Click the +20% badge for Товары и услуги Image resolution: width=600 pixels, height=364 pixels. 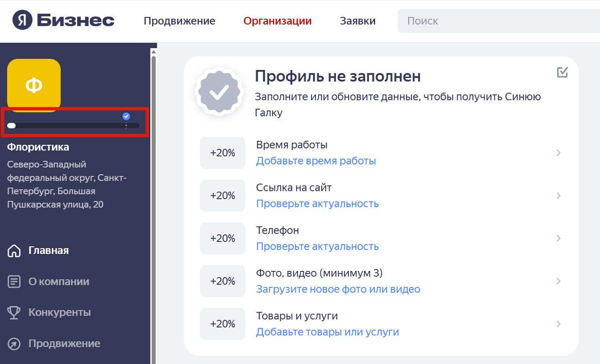coord(223,324)
